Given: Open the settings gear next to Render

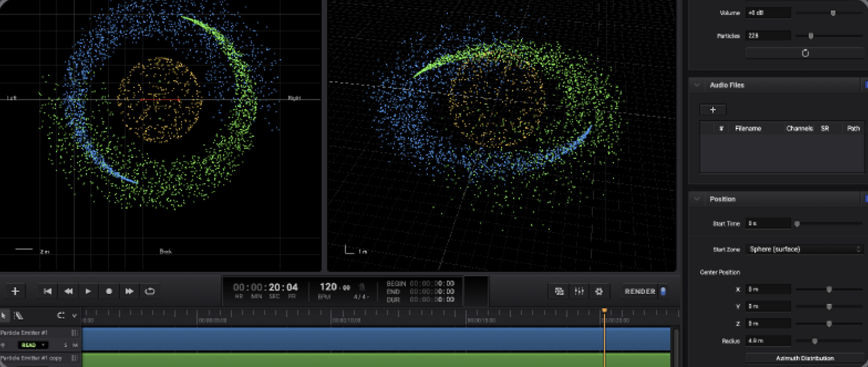Looking at the screenshot, I should coord(599,291).
